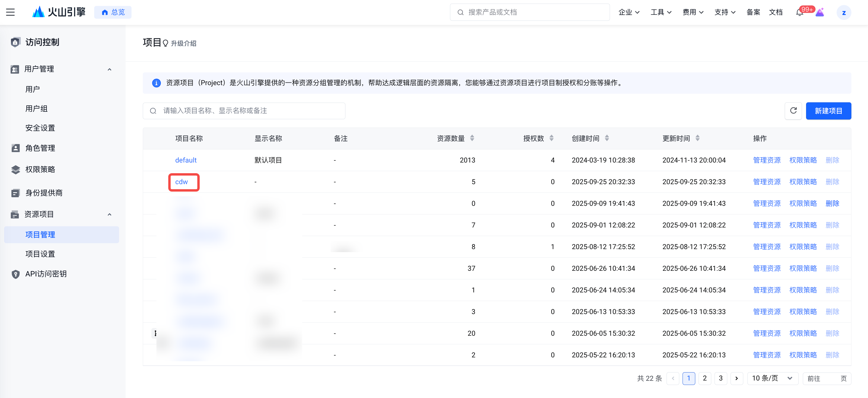Open the hamburger menu icon
This screenshot has width=868, height=398.
10,12
